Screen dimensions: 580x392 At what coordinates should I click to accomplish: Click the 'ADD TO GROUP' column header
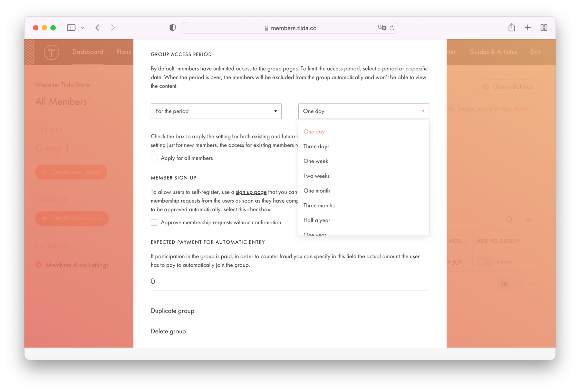coord(498,241)
